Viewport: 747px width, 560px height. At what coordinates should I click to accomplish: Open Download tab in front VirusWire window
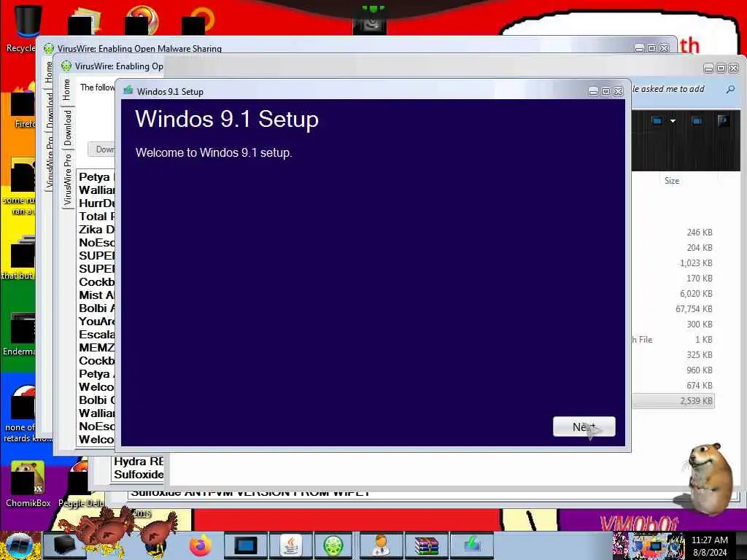click(x=67, y=127)
